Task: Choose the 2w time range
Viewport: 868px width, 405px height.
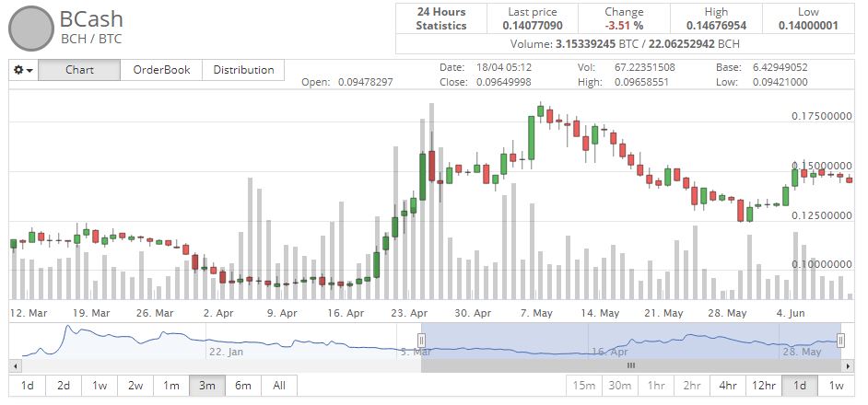Action: pyautogui.click(x=135, y=386)
